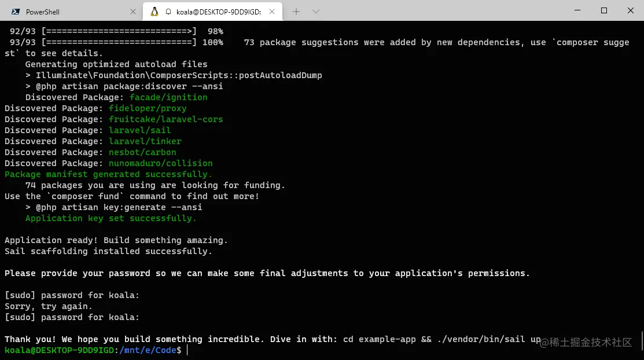Click the text 'fideloper/proxy'

148,108
